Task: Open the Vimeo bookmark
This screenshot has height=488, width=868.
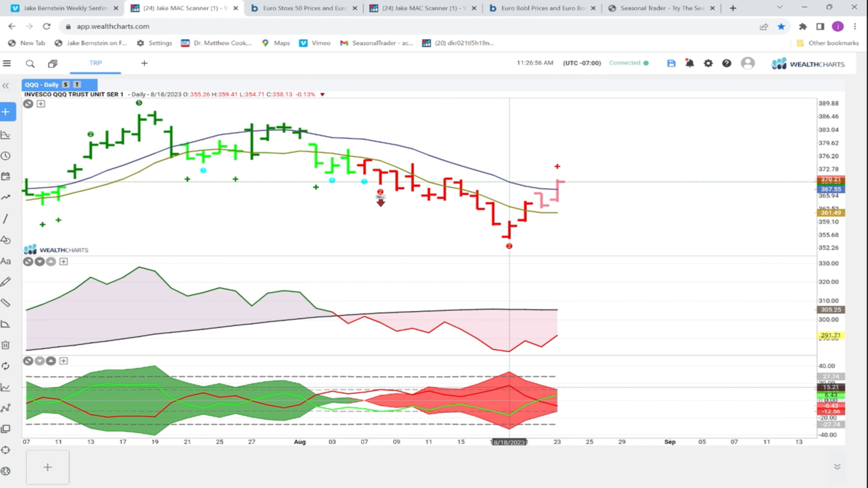Action: (315, 43)
